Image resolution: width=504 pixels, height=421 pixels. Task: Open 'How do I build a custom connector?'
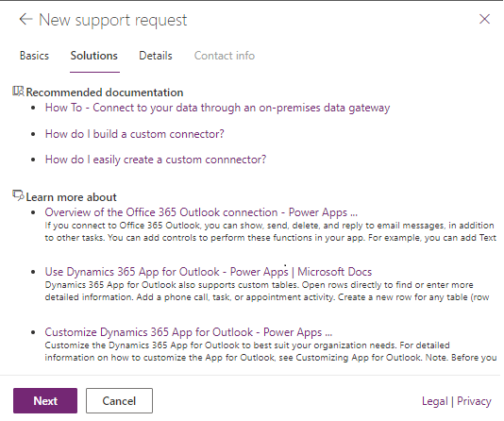(134, 134)
